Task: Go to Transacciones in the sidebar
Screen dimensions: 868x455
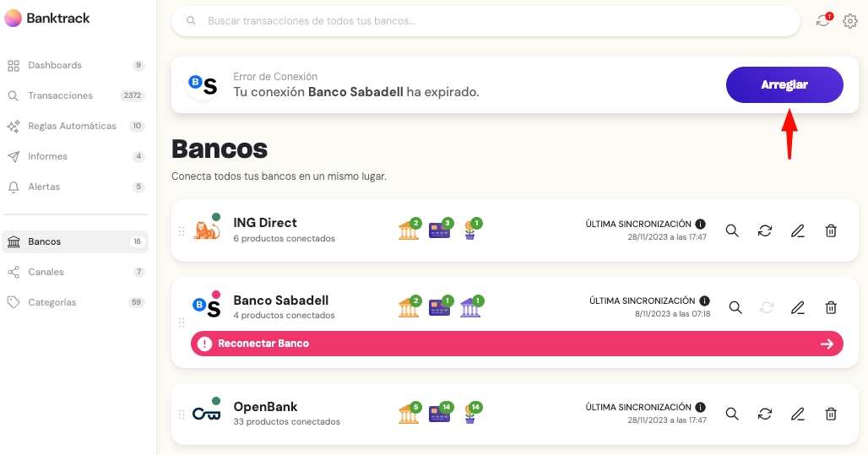Action: click(x=60, y=95)
